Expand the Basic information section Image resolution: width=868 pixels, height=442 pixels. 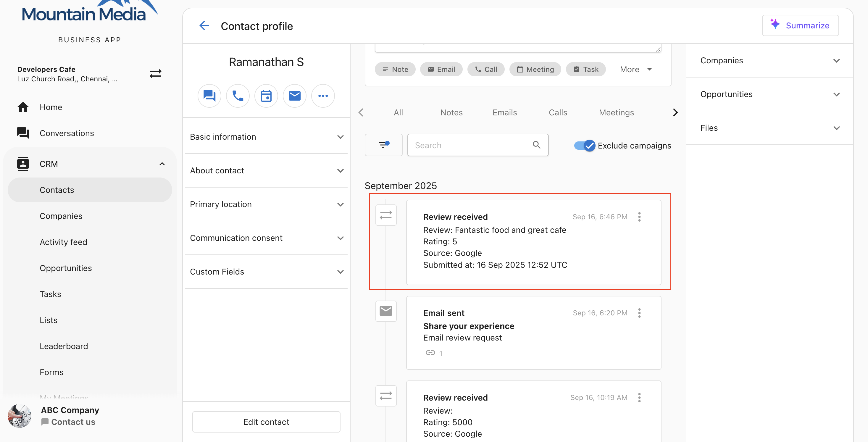[x=266, y=137]
